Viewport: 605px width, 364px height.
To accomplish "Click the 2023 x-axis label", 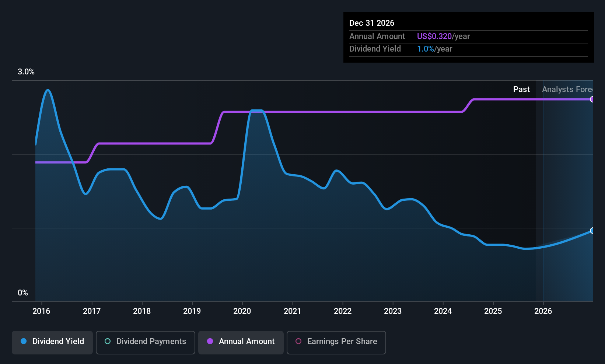I will tap(393, 311).
